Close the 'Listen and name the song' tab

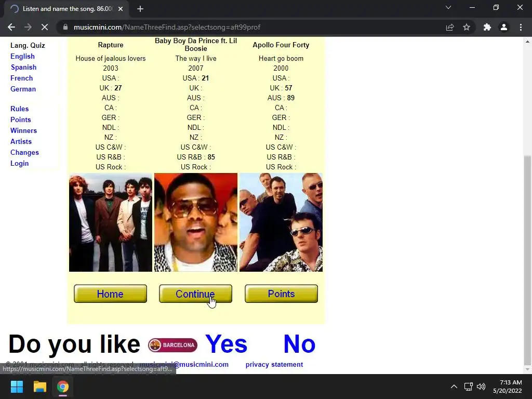(x=121, y=9)
